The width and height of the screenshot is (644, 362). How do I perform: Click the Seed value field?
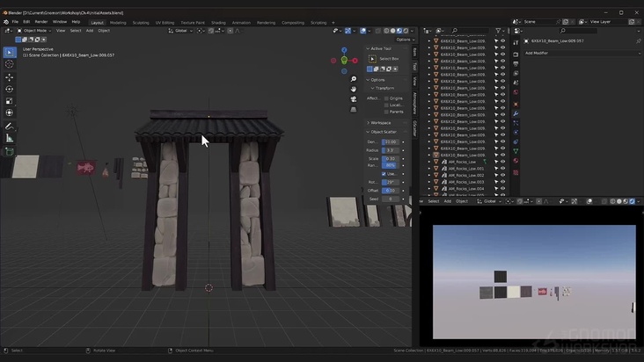coord(390,199)
